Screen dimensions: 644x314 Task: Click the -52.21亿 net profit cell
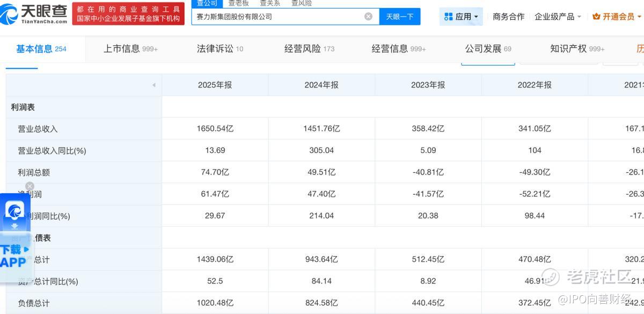535,194
